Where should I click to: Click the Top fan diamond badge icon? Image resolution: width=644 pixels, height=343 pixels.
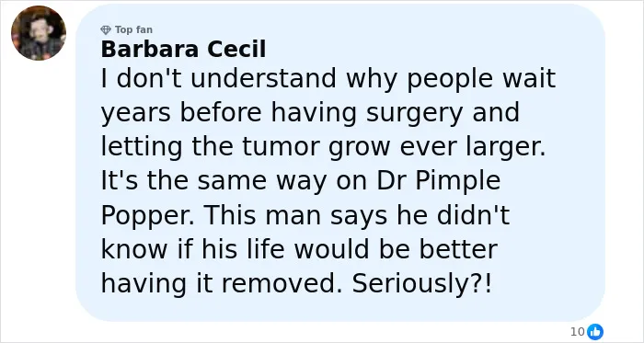pos(106,30)
